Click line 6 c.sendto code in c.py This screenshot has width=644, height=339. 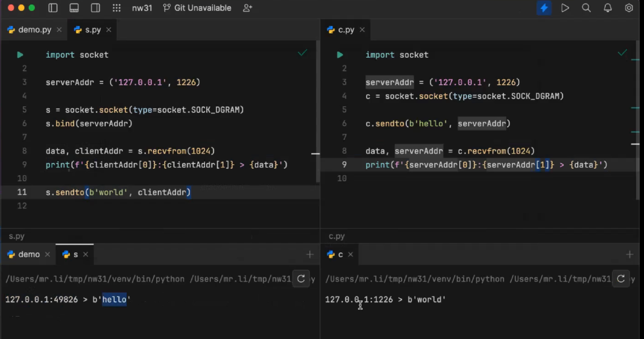coord(438,124)
